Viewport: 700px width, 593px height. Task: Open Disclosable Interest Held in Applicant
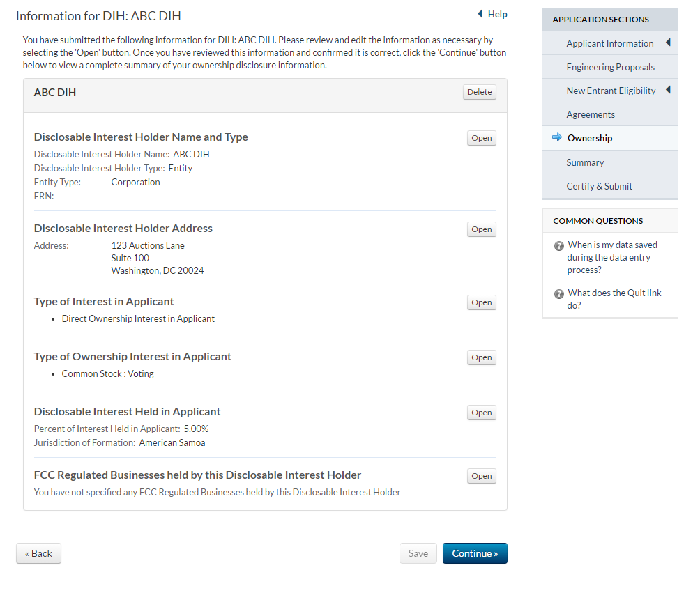[481, 413]
